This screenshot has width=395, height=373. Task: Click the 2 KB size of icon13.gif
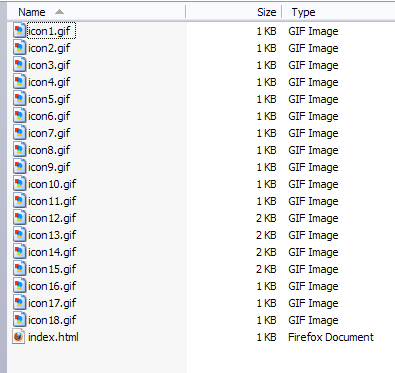tap(266, 235)
